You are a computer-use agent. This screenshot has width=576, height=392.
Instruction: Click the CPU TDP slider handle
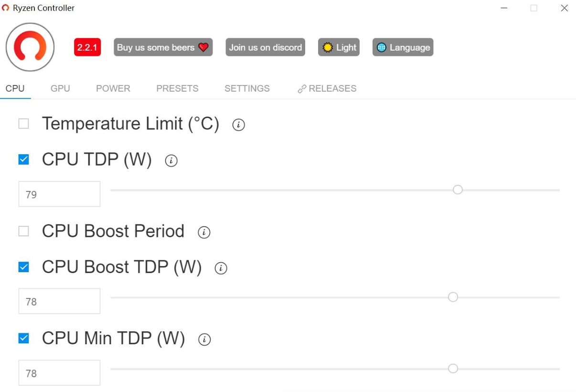[458, 190]
